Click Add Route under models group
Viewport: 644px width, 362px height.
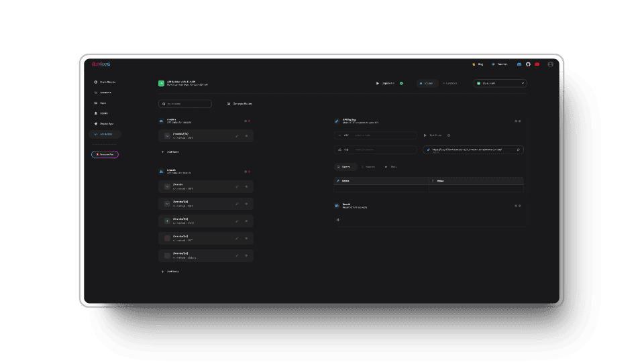click(x=170, y=152)
